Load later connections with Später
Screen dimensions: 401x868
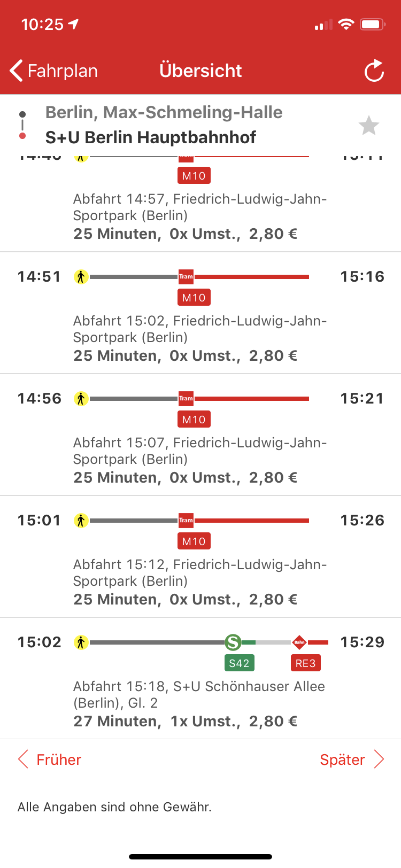(x=351, y=759)
